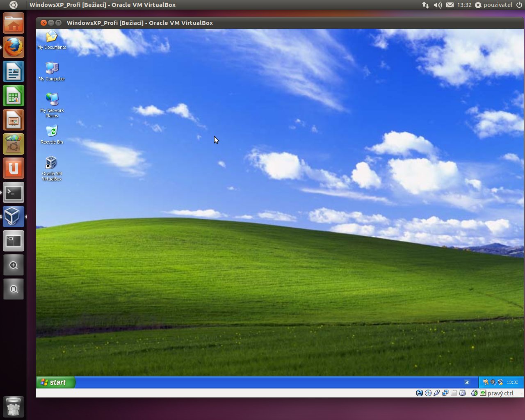This screenshot has height=420, width=525.
Task: Open LibreOffice Impress from the launcher
Action: [14, 120]
